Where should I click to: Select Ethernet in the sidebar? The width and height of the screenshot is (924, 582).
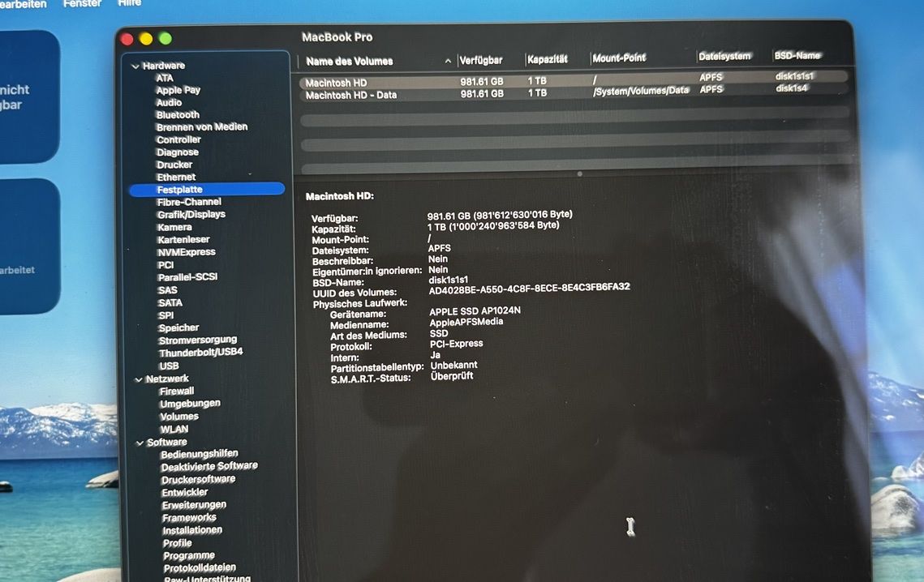coord(176,177)
